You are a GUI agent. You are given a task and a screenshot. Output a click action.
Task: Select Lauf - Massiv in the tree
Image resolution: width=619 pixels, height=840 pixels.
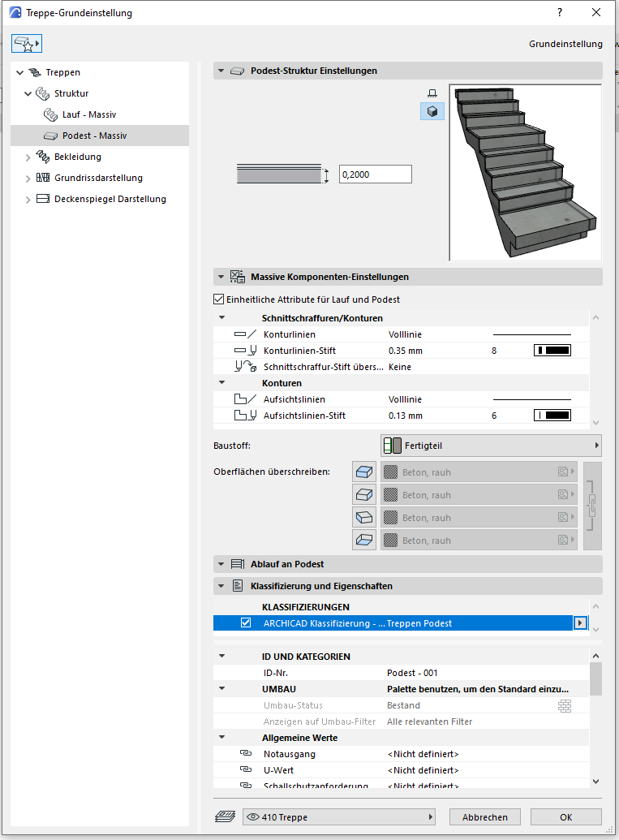click(89, 114)
